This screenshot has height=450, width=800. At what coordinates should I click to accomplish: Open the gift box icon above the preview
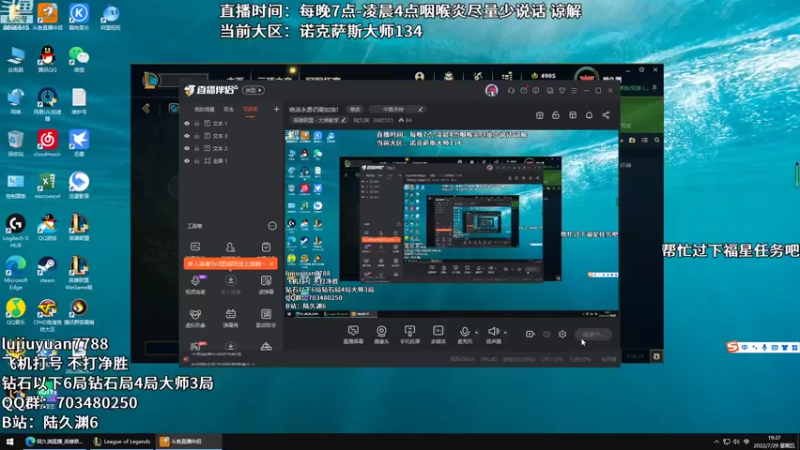point(539,115)
